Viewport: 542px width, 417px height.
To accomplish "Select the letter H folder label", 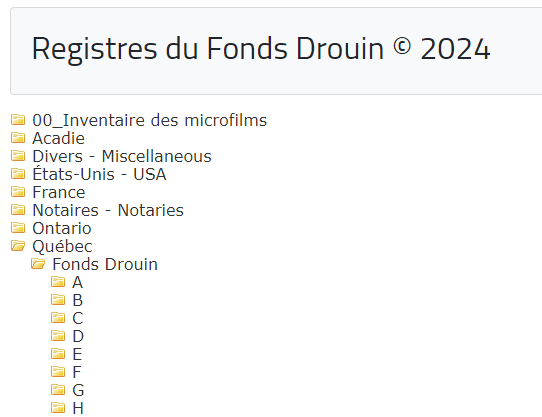I will pos(78,408).
